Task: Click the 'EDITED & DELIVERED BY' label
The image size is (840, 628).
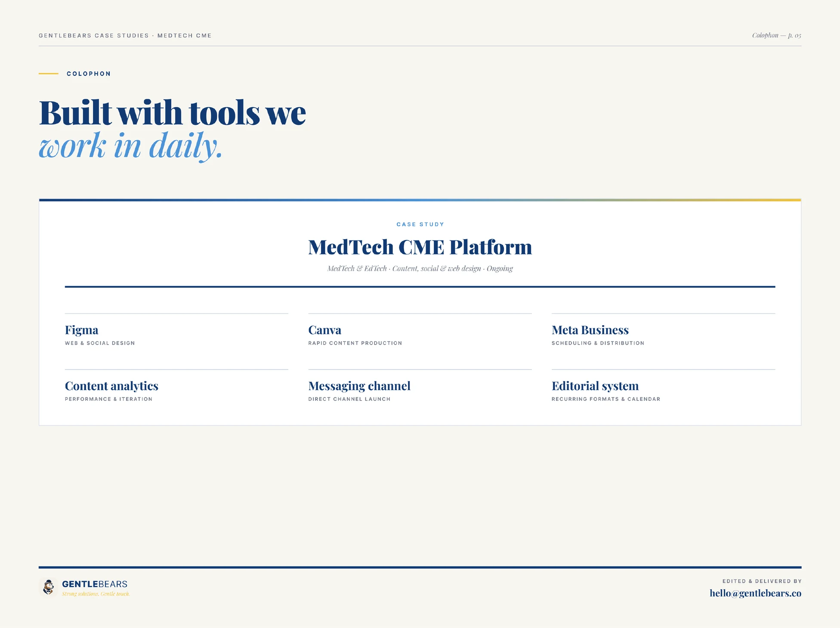Action: pos(762,581)
